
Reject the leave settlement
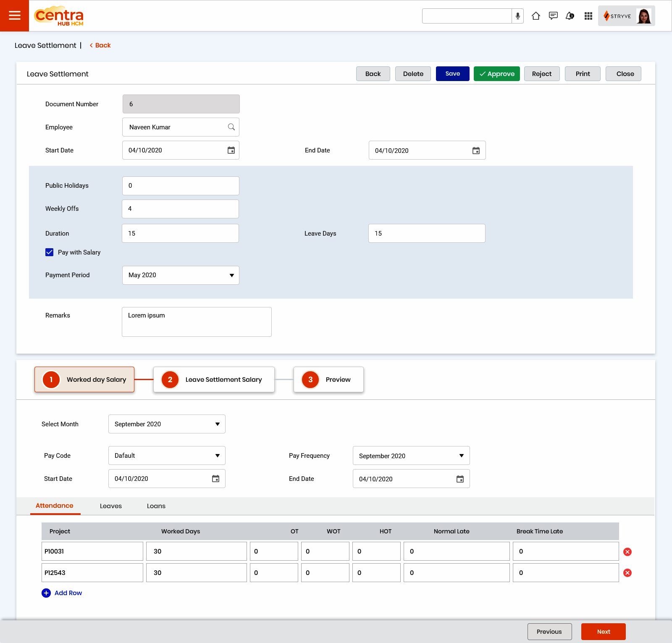(x=542, y=74)
